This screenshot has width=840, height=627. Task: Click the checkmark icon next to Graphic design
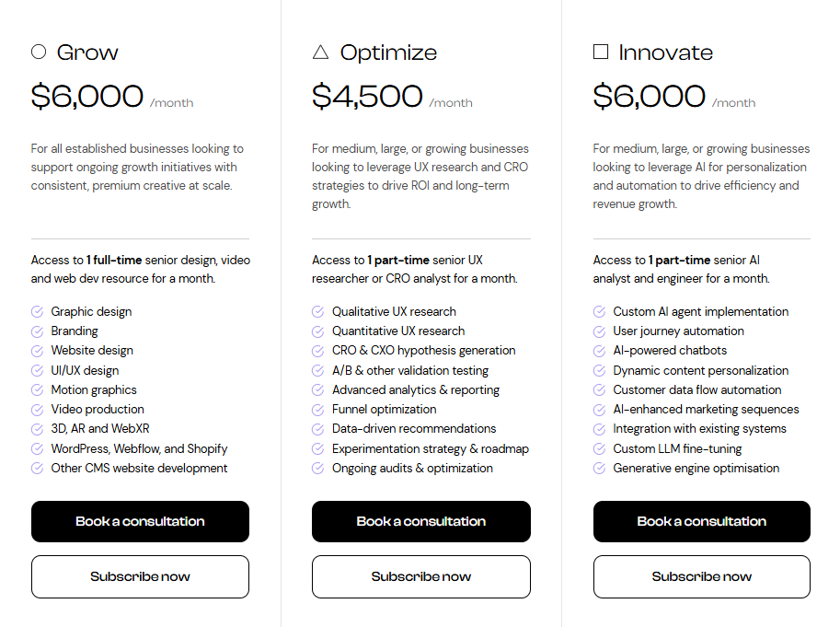click(x=38, y=312)
